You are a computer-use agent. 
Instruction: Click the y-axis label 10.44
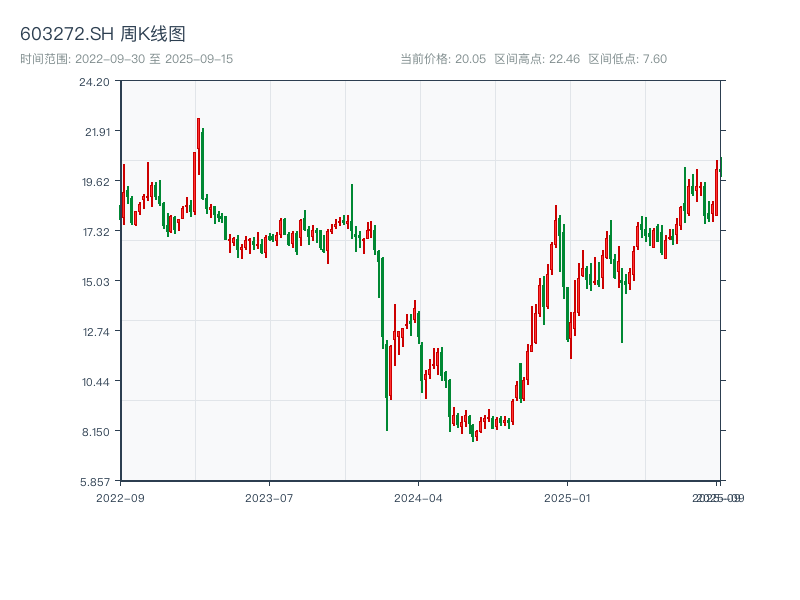point(96,382)
